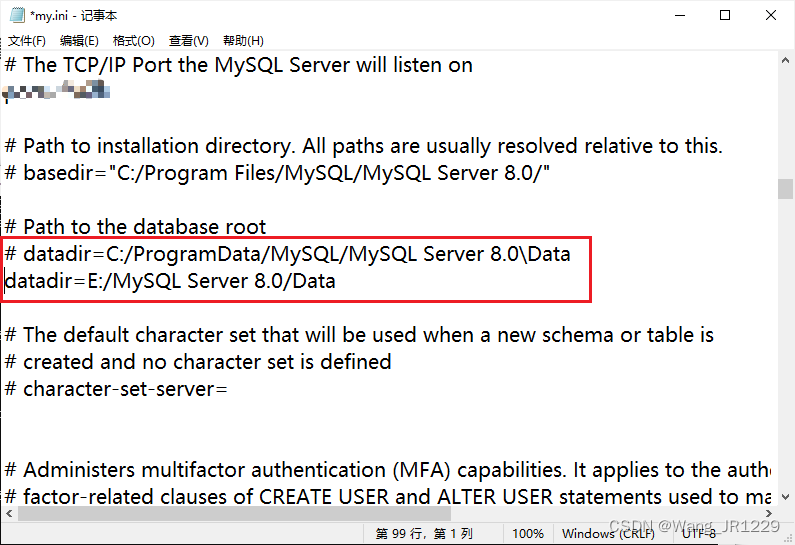
Task: Open the 查看(V) menu
Action: coord(188,41)
